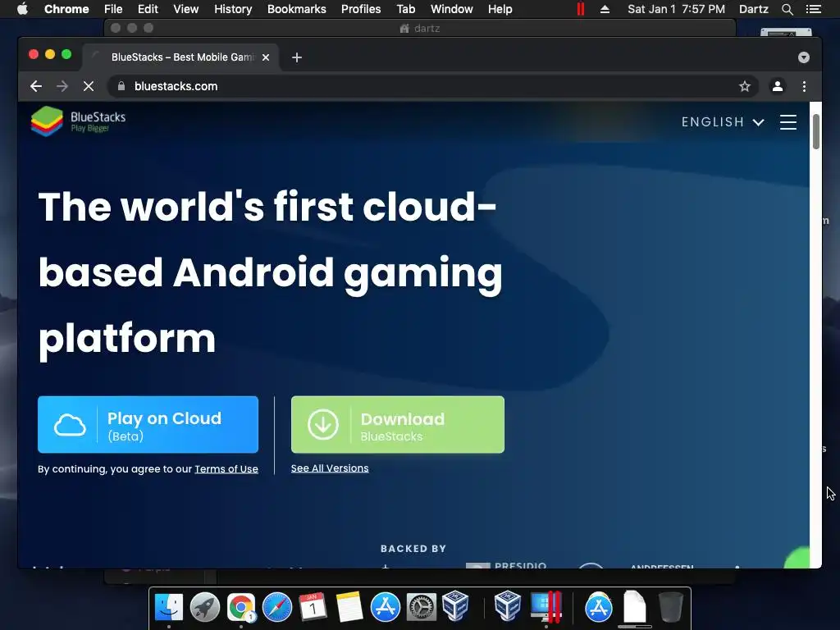Open the Profiles menu
Screen dimensions: 840x630
click(x=361, y=9)
